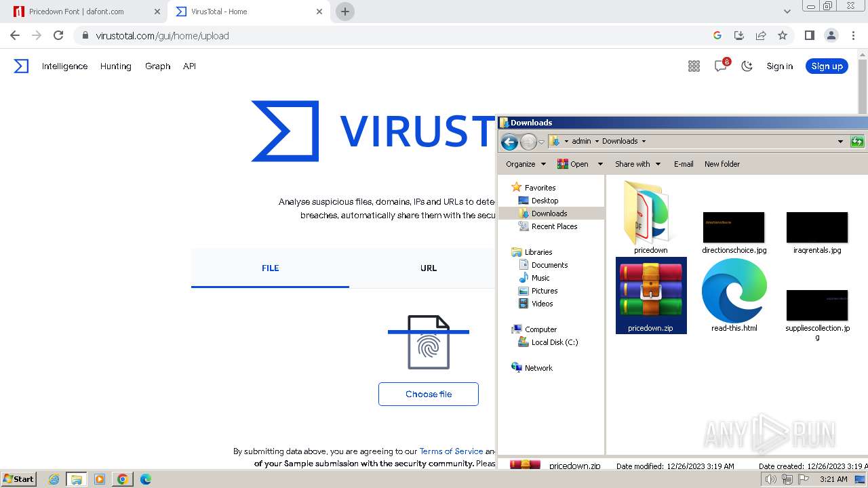The image size is (868, 488).
Task: Click the Choose file button
Action: [429, 394]
